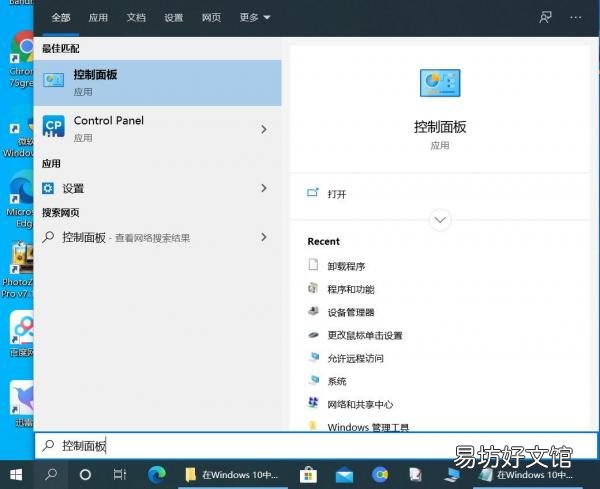The height and width of the screenshot is (489, 600).
Task: Switch to the 网页 search tab
Action: tap(211, 18)
